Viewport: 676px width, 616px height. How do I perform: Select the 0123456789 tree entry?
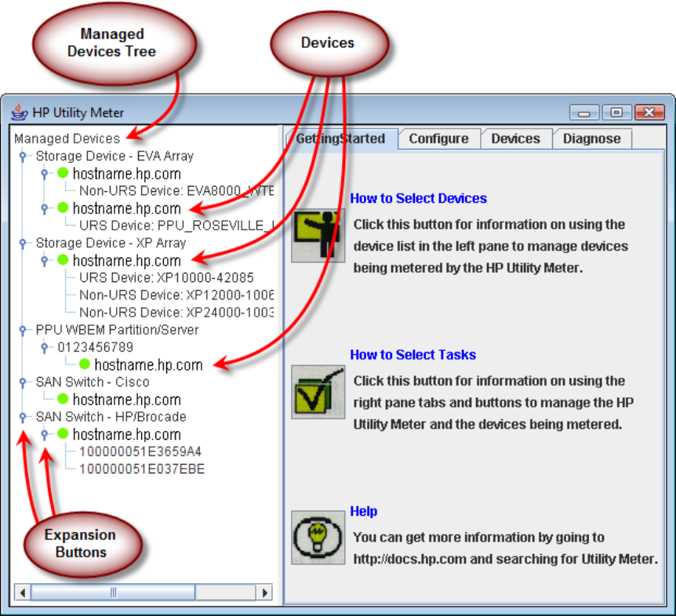(95, 347)
